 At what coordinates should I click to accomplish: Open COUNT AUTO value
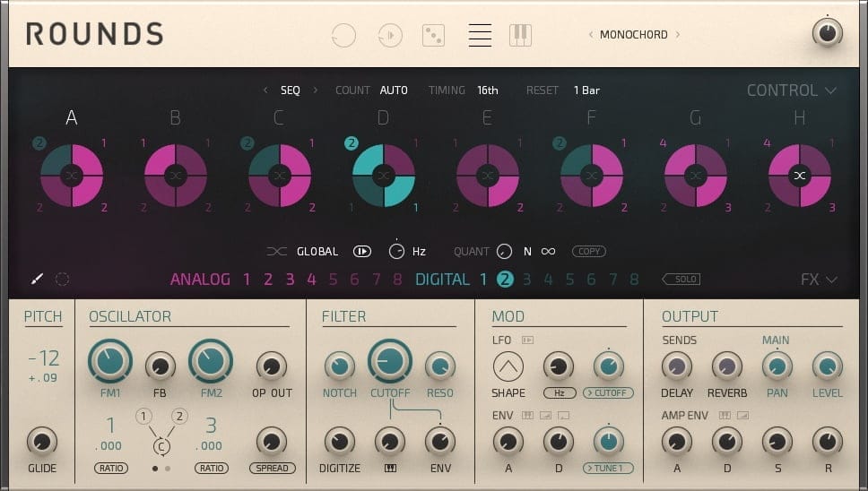(x=394, y=90)
